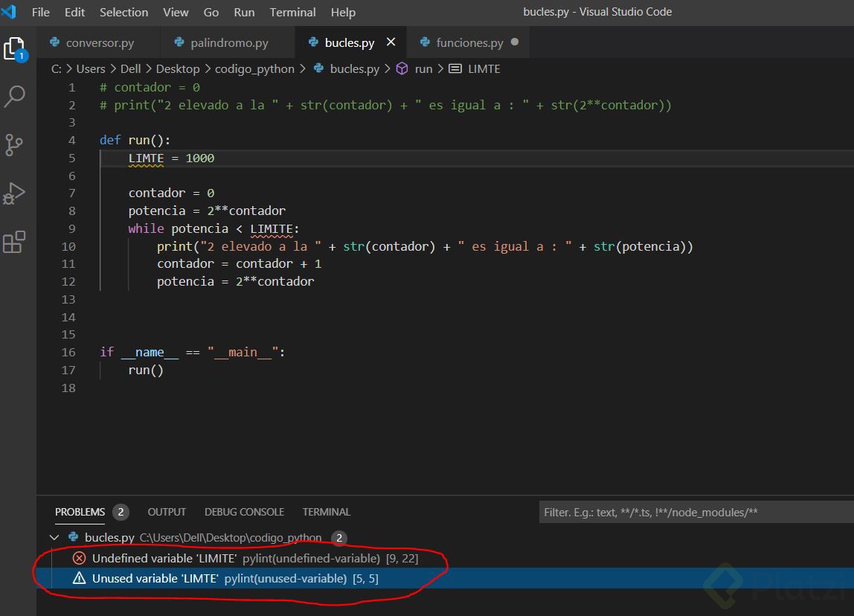This screenshot has width=854, height=616.
Task: Click the run method symbol in breadcrumb
Action: tap(402, 68)
